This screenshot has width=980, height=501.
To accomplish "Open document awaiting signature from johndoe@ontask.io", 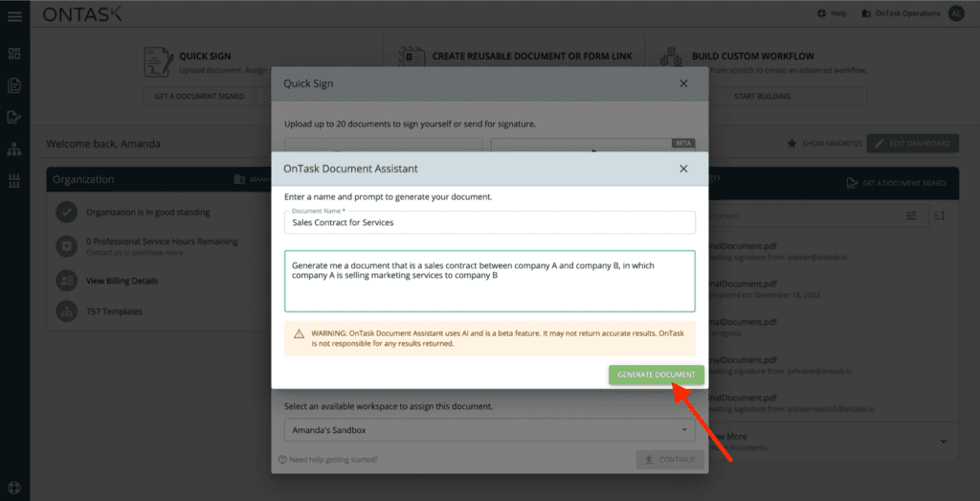I will 781,365.
